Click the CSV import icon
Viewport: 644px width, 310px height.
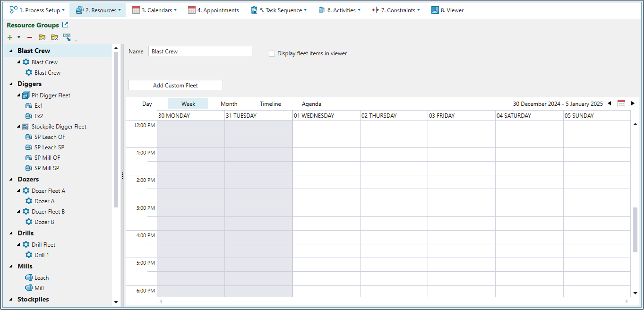(67, 37)
